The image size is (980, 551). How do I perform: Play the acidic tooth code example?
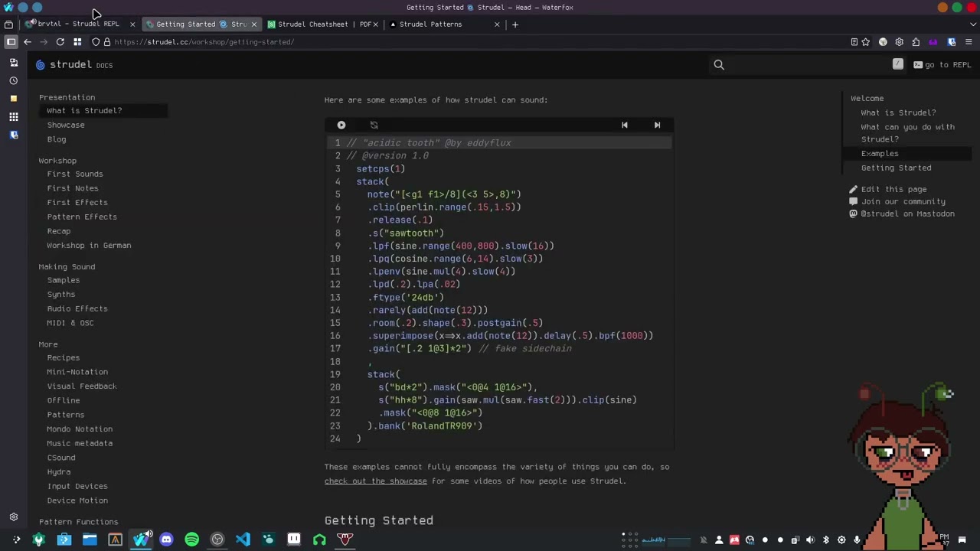pyautogui.click(x=341, y=125)
